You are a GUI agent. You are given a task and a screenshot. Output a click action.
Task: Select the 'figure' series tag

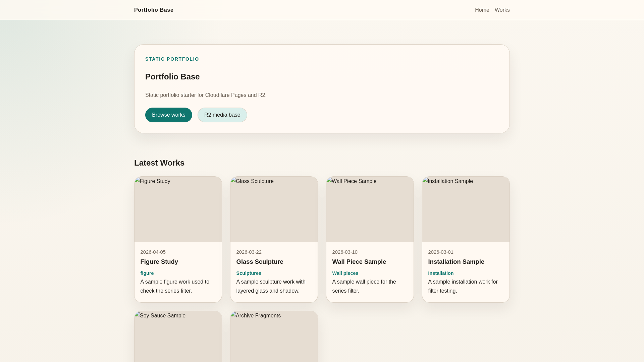click(x=147, y=273)
